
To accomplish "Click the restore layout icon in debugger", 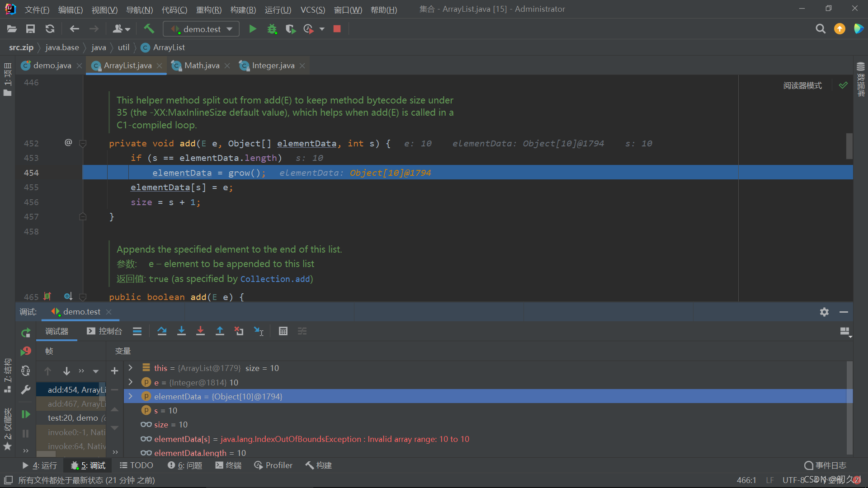I will (845, 332).
